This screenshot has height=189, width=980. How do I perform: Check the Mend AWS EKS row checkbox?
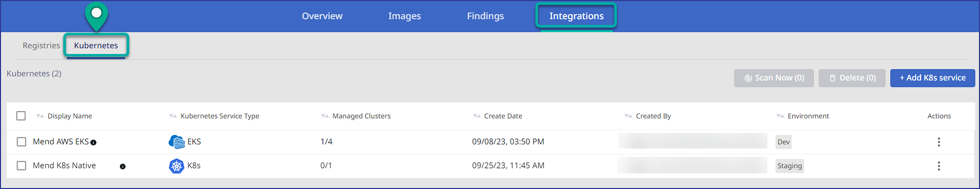21,142
